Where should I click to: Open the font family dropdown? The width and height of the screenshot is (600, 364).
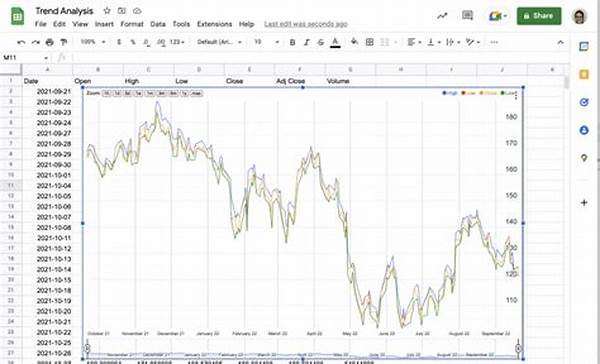pyautogui.click(x=220, y=42)
